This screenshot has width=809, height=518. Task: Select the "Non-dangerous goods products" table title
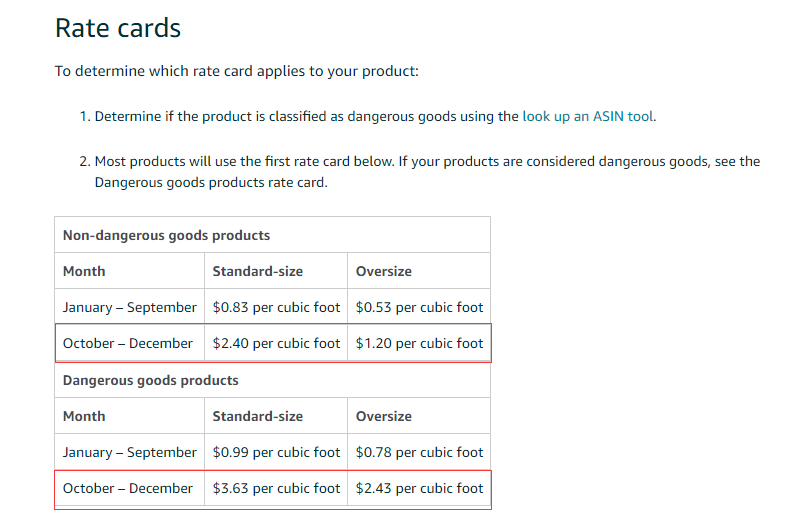click(x=167, y=235)
